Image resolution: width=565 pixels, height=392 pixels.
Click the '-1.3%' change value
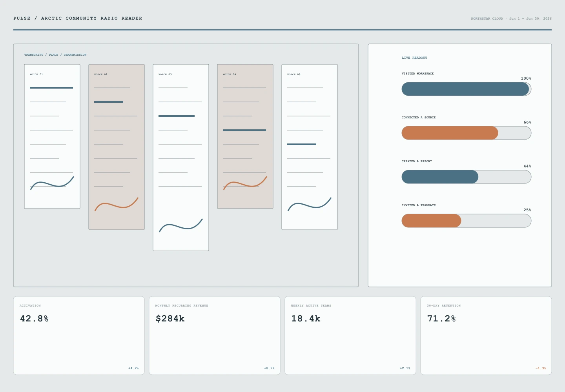click(541, 368)
